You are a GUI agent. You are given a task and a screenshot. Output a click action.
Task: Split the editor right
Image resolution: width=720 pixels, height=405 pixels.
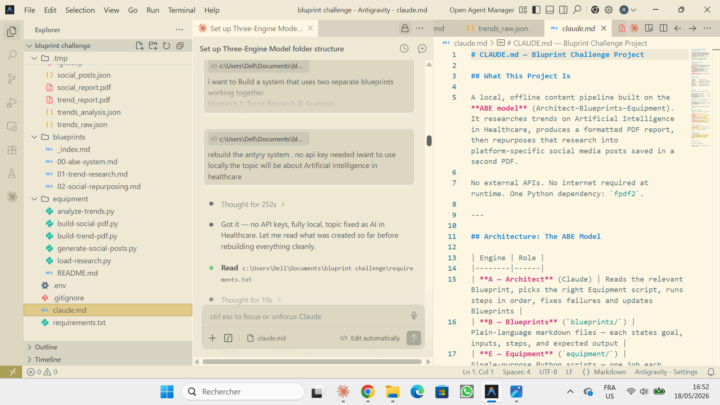(x=664, y=28)
